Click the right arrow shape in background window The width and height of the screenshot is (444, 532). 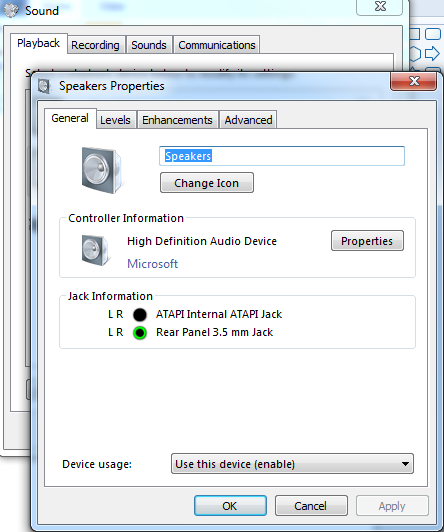[432, 54]
